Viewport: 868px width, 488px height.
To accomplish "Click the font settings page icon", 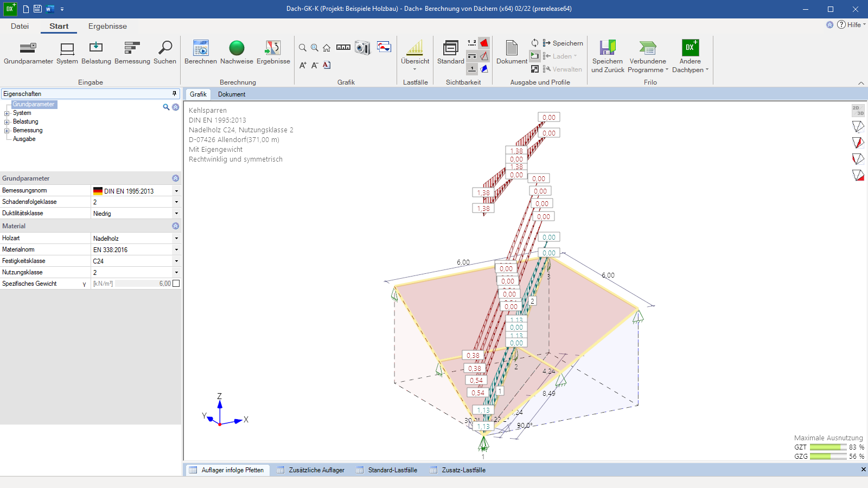I will 327,65.
